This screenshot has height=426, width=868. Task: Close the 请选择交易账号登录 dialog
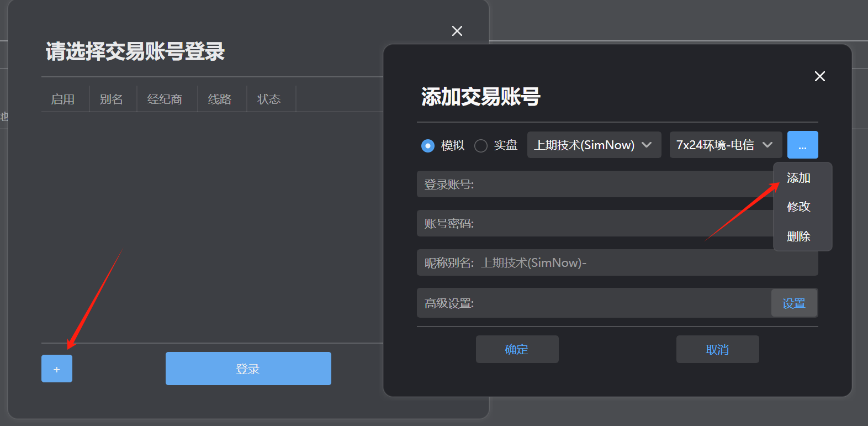point(457,31)
